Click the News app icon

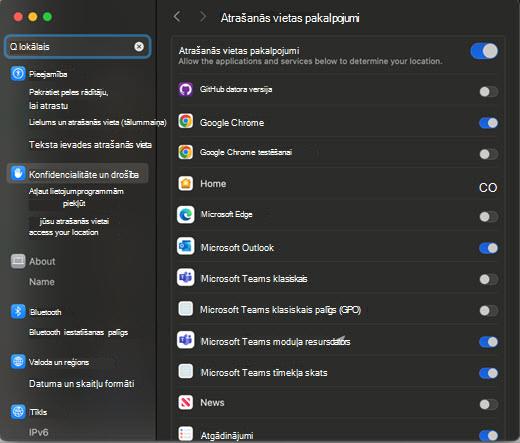[x=185, y=402]
